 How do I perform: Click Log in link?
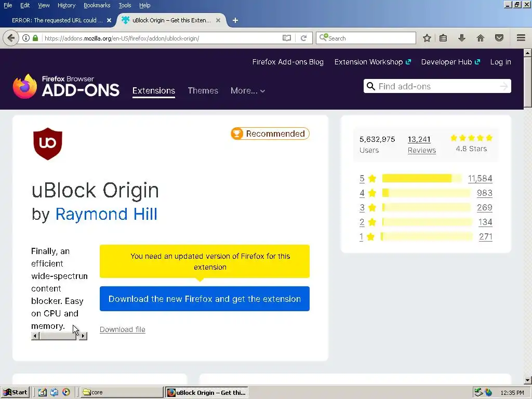pyautogui.click(x=500, y=62)
